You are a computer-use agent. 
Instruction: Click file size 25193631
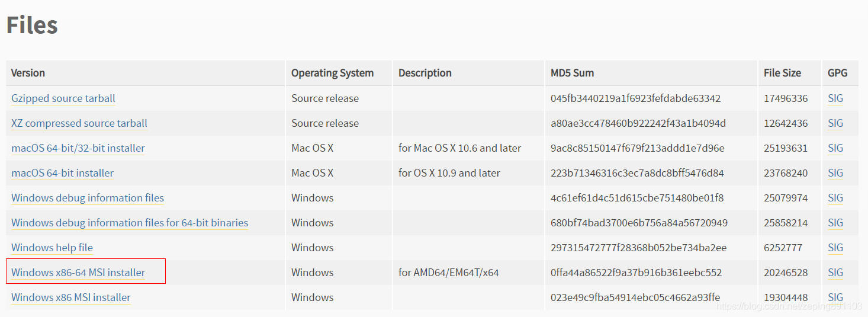[786, 148]
